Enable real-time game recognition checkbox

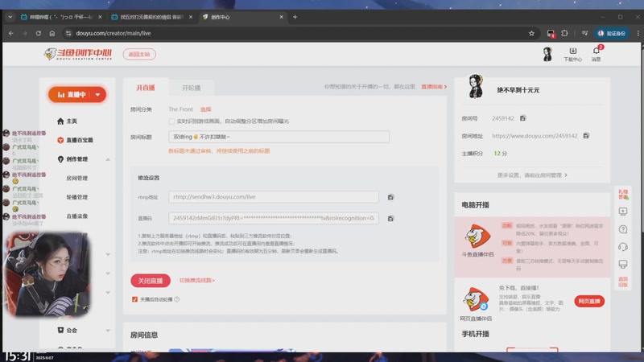pyautogui.click(x=171, y=121)
